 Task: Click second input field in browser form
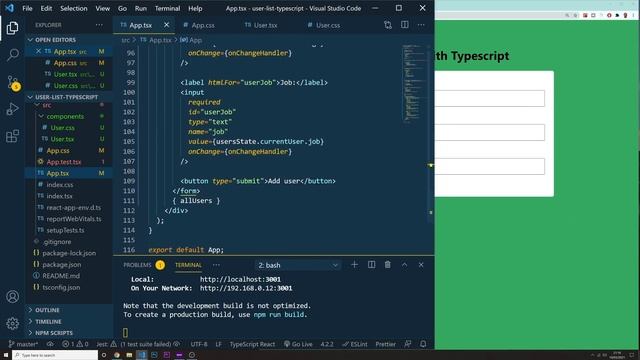pyautogui.click(x=489, y=132)
